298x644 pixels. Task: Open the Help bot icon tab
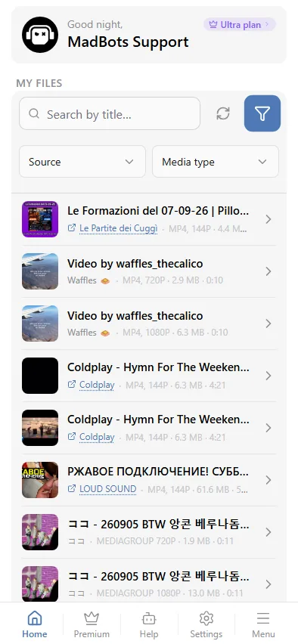[x=149, y=624]
